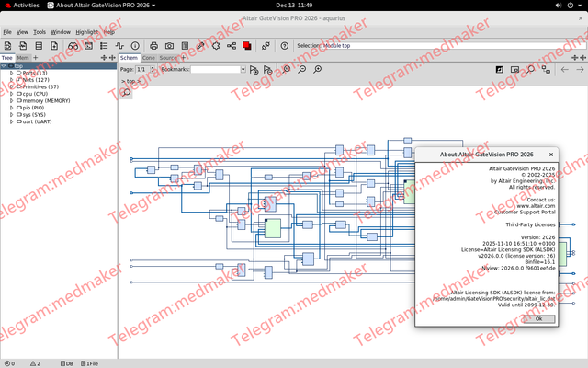Click the document page icon next to the camera
Image resolution: width=588 pixels, height=368 pixels.
click(185, 46)
